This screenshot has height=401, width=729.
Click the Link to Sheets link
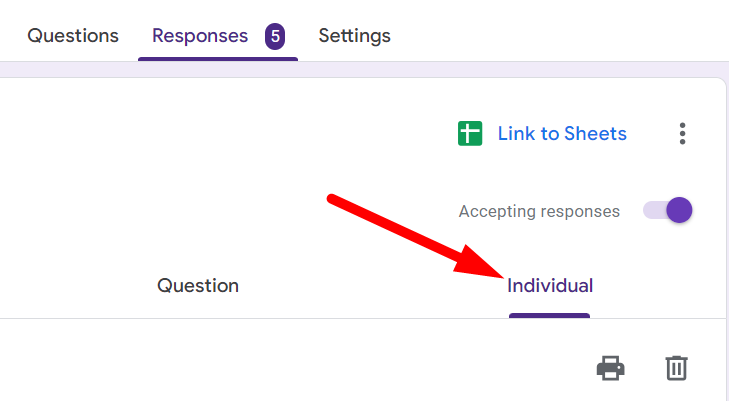(x=562, y=134)
